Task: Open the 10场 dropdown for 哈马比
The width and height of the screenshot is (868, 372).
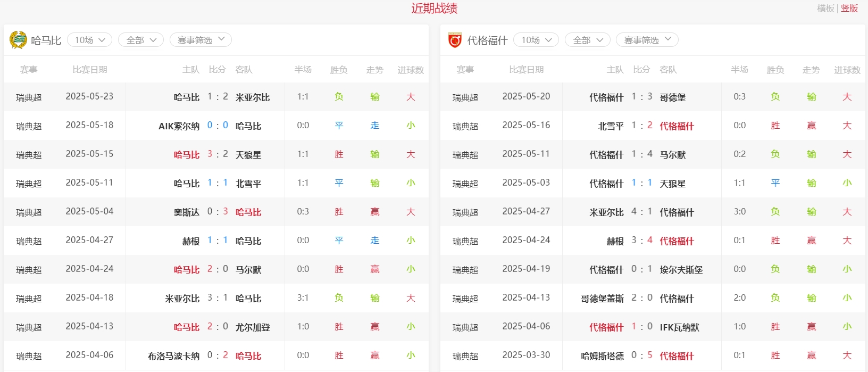Action: (89, 40)
